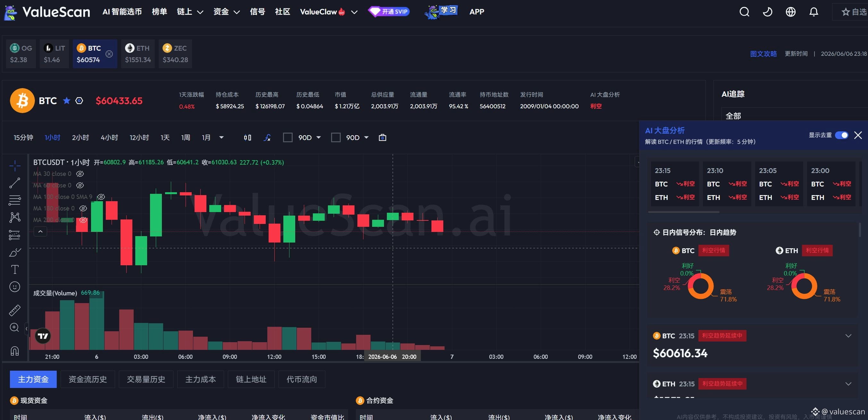Show the MA 200 indicator line
The image size is (868, 420).
click(x=83, y=220)
